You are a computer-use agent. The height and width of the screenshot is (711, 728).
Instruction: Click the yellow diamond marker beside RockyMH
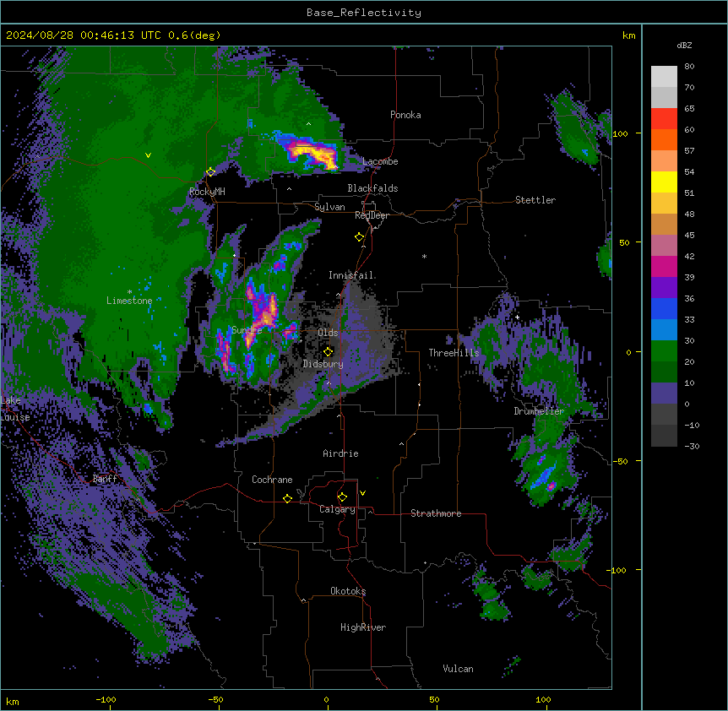click(x=211, y=172)
